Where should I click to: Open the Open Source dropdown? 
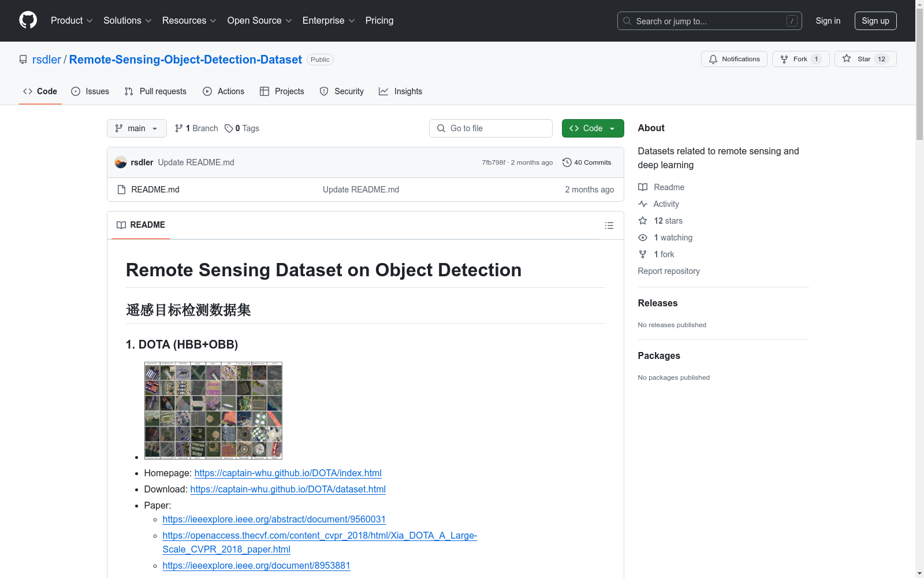[260, 20]
